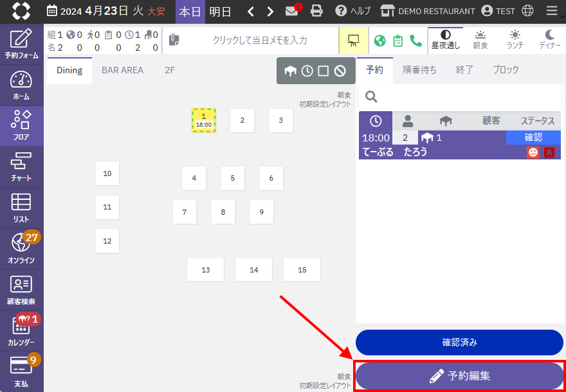Open the Chart view in sidebar

21,166
